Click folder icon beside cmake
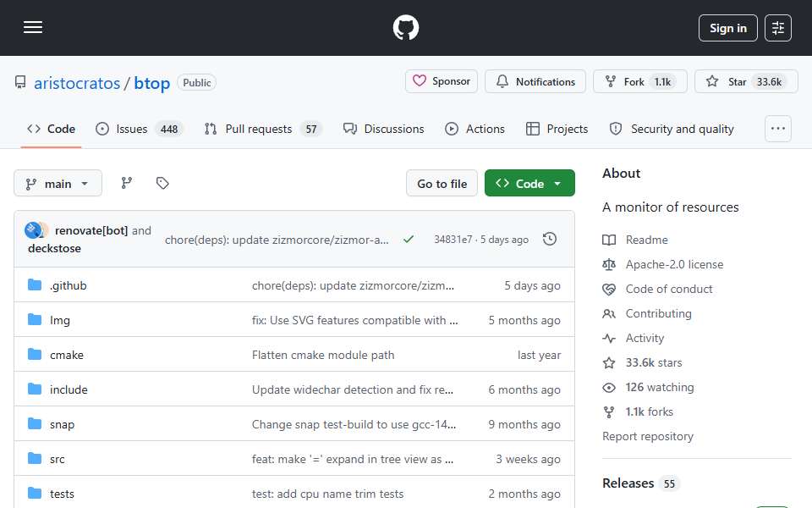Image resolution: width=812 pixels, height=508 pixels. point(35,355)
